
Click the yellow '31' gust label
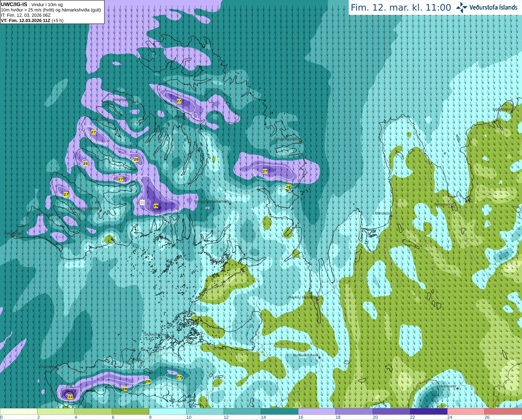pos(70,396)
